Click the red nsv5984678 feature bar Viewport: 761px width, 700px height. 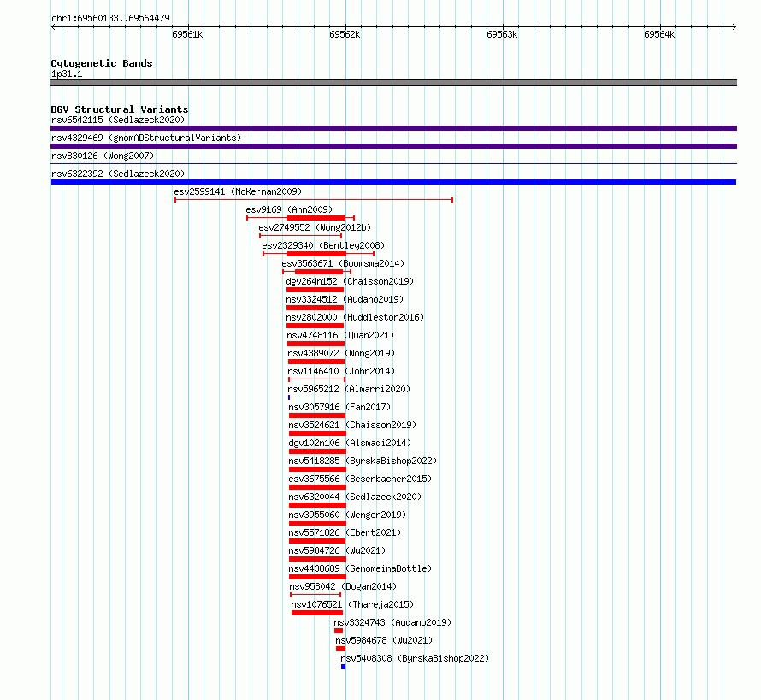point(340,649)
